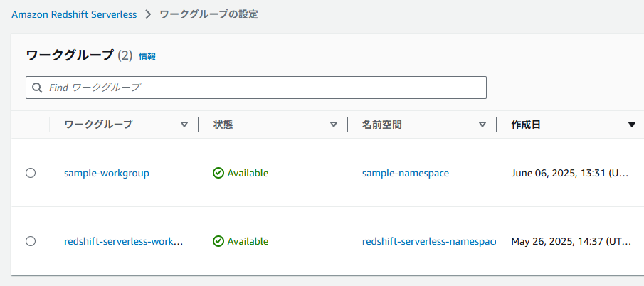Sort by the 名前空間 column arrow
This screenshot has width=644, height=286.
pos(482,125)
